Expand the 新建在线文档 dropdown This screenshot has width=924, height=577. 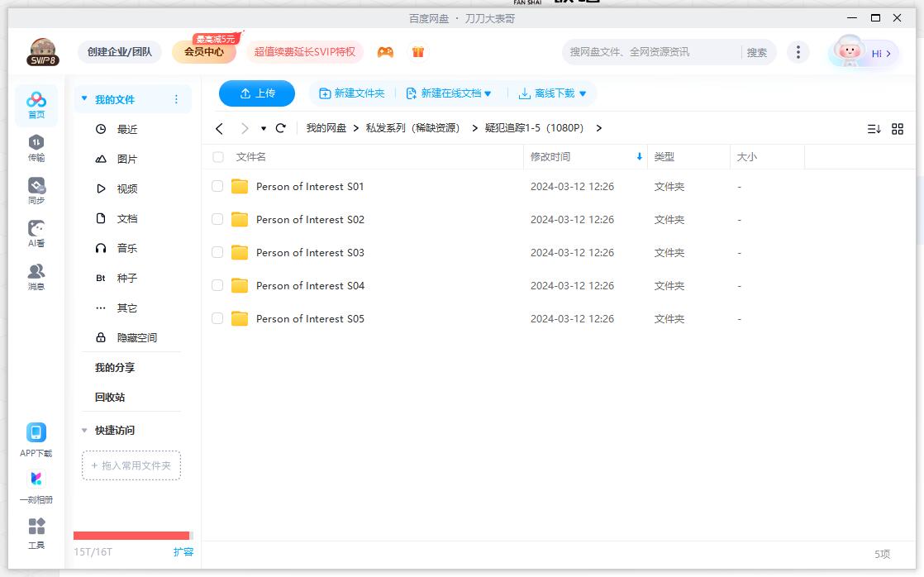click(x=488, y=93)
